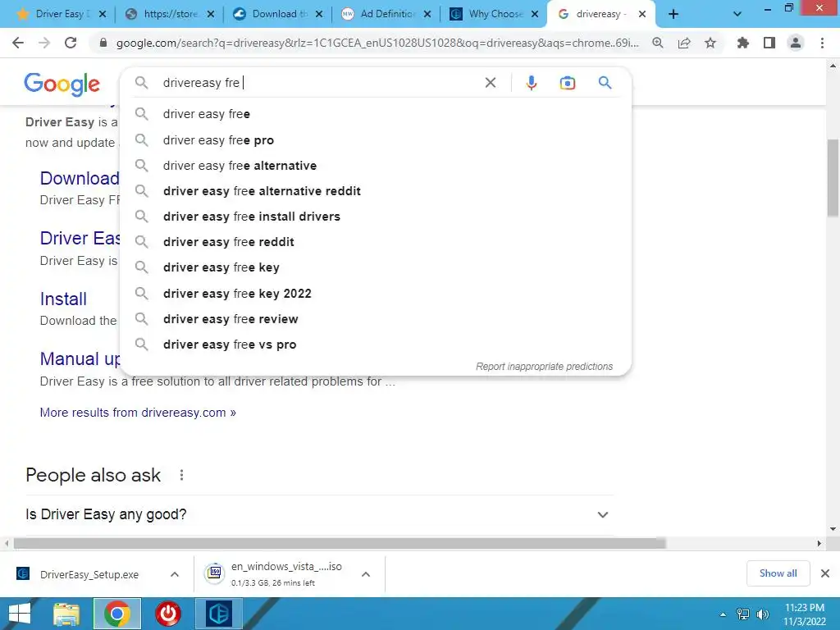840x630 pixels.
Task: Open DriverEasy_Setup.exe download options arrow
Action: (x=175, y=574)
